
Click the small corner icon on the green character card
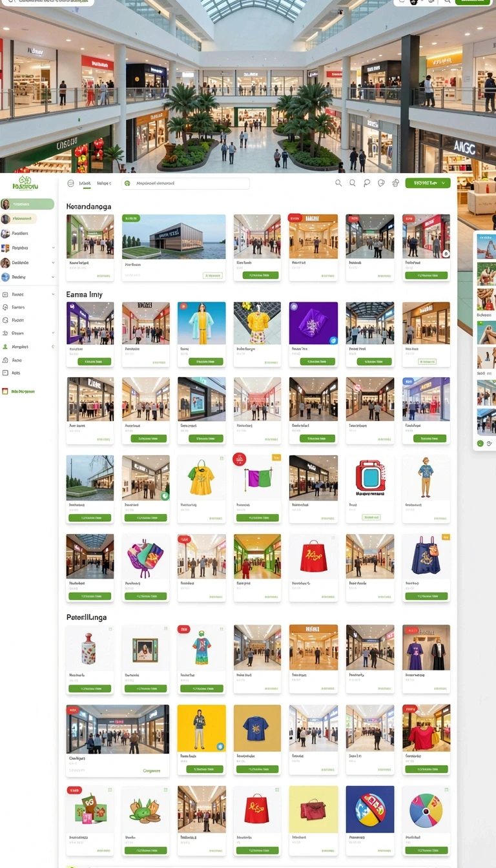coord(165,790)
